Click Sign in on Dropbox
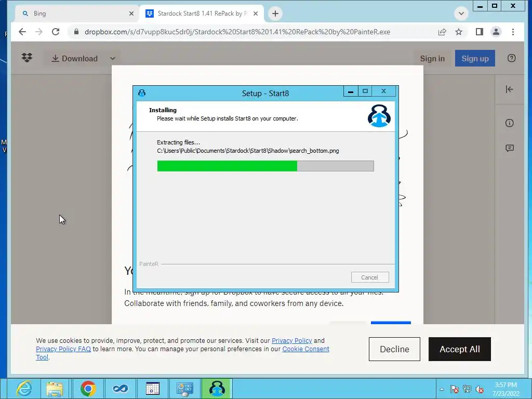The height and width of the screenshot is (399, 532). tap(432, 58)
